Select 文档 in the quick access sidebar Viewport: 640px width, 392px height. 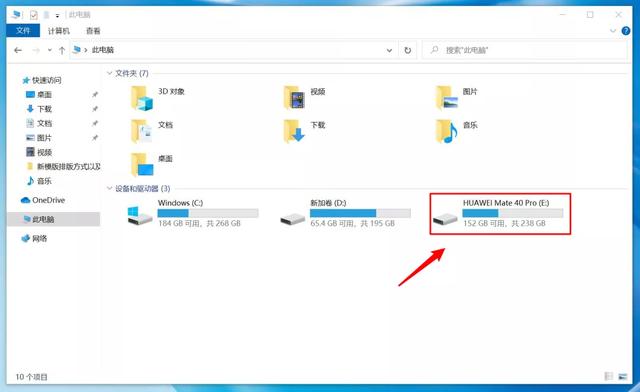point(39,123)
